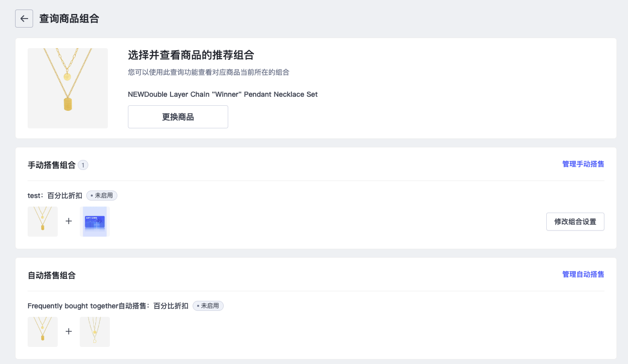Open the 管理自动搭售 link

pos(583,274)
